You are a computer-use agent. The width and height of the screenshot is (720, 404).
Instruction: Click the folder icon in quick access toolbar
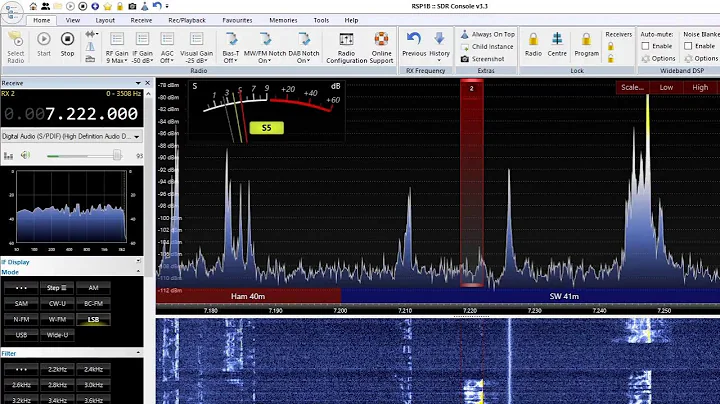[x=58, y=6]
